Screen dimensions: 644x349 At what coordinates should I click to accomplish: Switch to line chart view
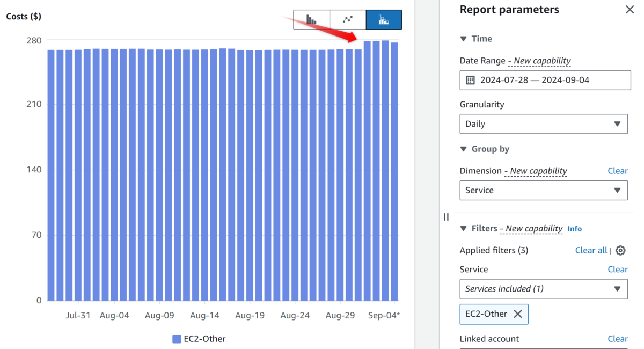(x=348, y=19)
